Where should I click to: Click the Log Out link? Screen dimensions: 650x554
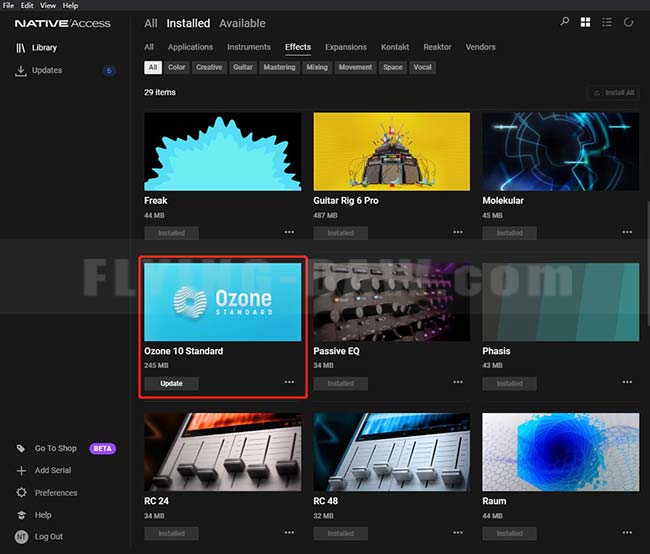tap(49, 537)
